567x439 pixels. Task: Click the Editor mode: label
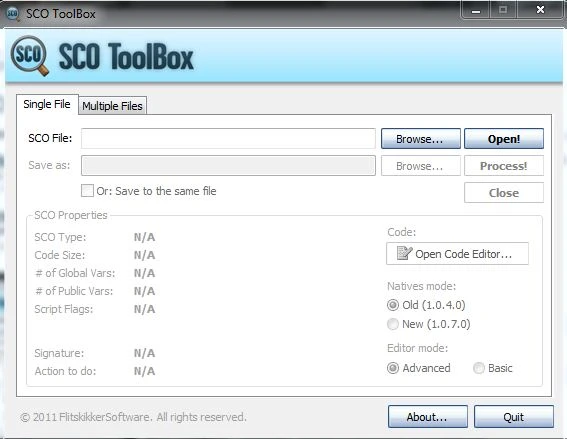tap(417, 348)
